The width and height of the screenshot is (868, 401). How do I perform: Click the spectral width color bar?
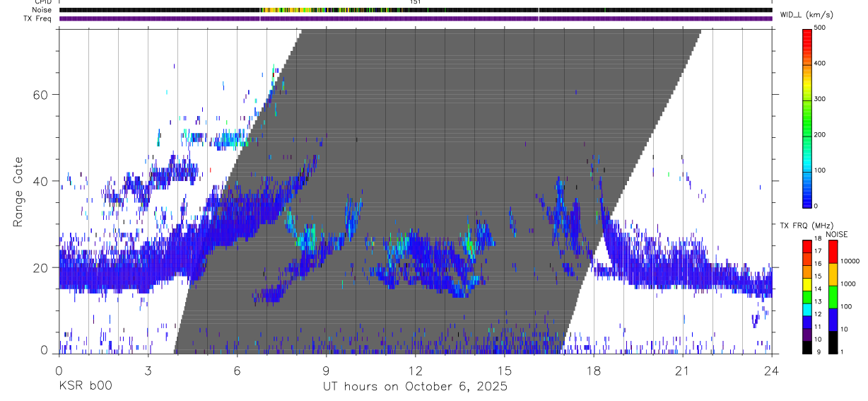(x=807, y=117)
